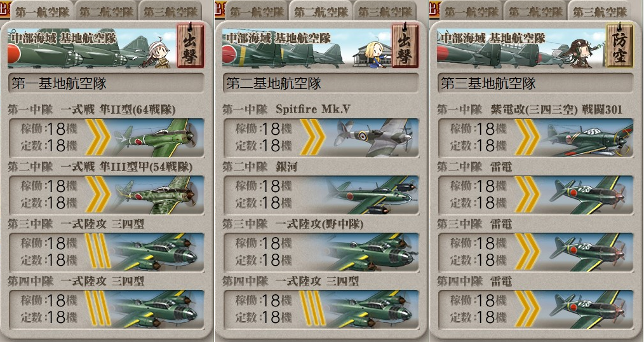Select the 雷電 plane in third corps second squadron
Viewport: 644px width, 342px height.
point(536,195)
